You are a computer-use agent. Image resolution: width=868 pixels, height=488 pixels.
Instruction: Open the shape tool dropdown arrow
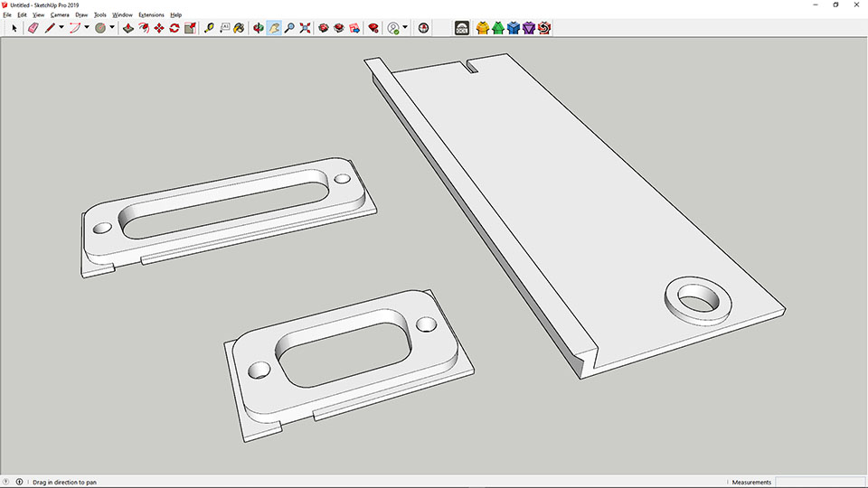112,27
